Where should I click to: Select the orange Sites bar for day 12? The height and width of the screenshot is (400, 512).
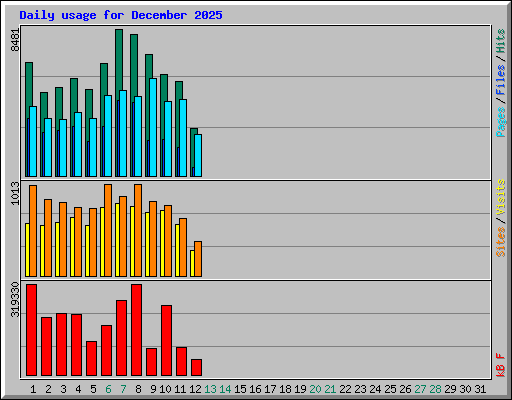coord(198,259)
